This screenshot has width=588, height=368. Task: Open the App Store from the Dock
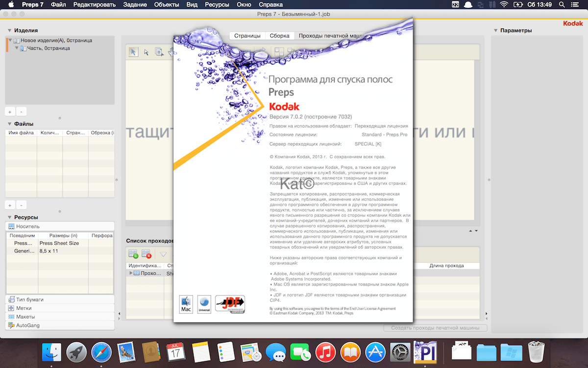[376, 352]
